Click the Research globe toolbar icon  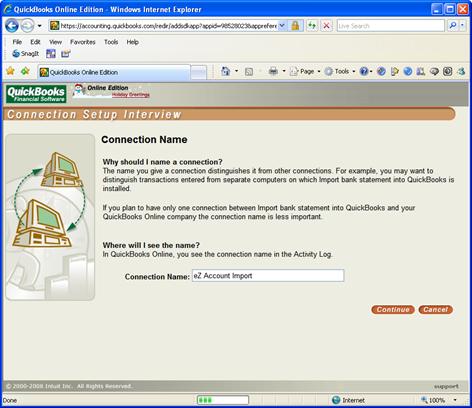pos(381,71)
